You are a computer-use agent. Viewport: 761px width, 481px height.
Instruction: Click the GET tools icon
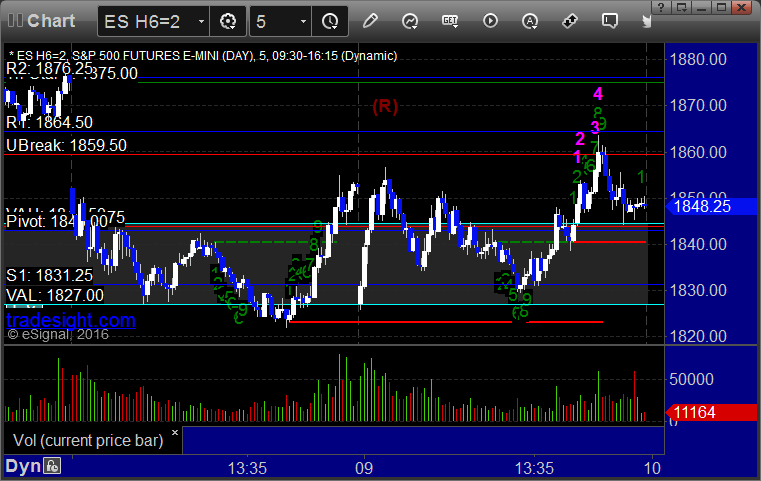(450, 21)
